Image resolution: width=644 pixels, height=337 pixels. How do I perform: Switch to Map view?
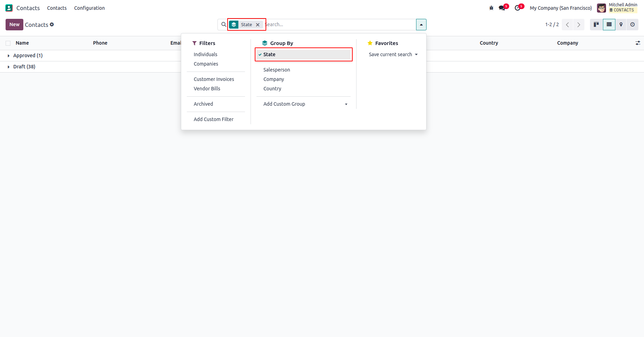621,24
